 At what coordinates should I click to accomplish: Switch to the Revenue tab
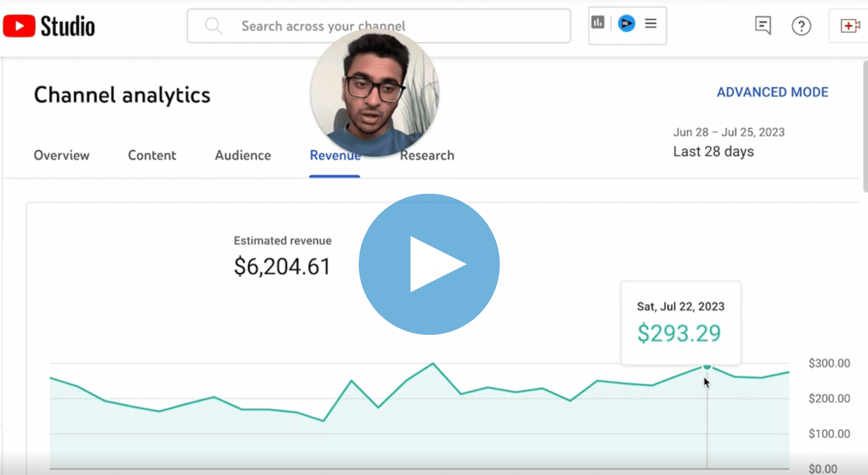click(x=335, y=156)
